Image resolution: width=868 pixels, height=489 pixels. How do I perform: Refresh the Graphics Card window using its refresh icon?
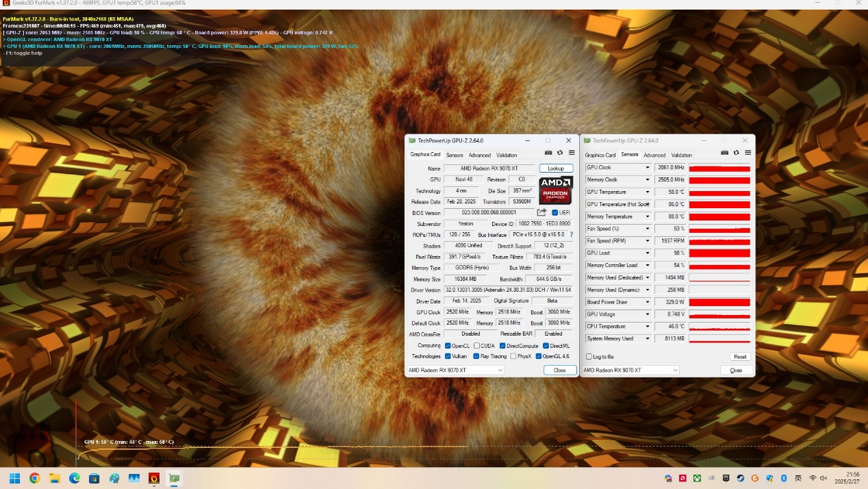(x=560, y=153)
